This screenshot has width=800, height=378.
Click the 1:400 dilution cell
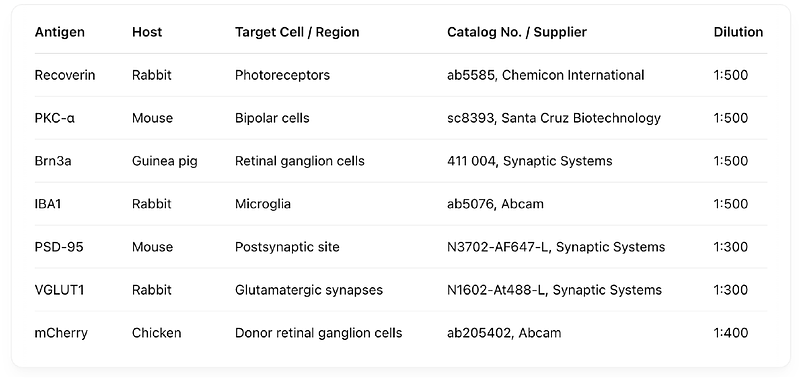[731, 333]
